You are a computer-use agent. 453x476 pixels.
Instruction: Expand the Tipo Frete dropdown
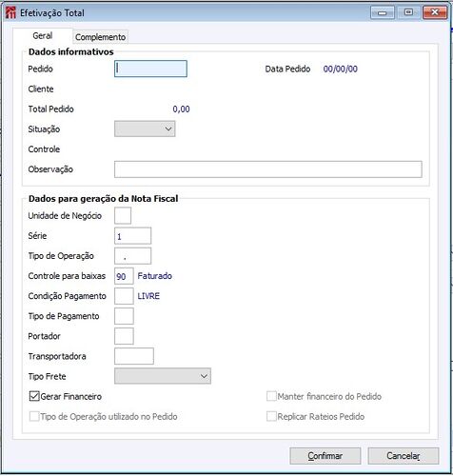point(163,376)
